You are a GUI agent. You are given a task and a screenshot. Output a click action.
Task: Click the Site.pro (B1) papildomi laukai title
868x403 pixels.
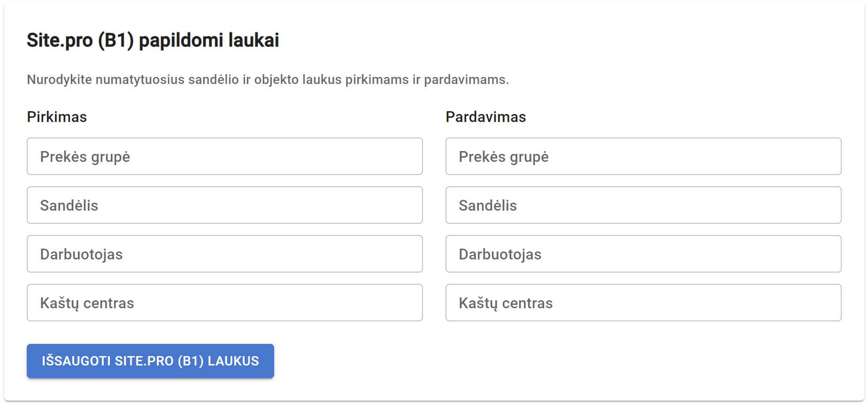click(153, 41)
